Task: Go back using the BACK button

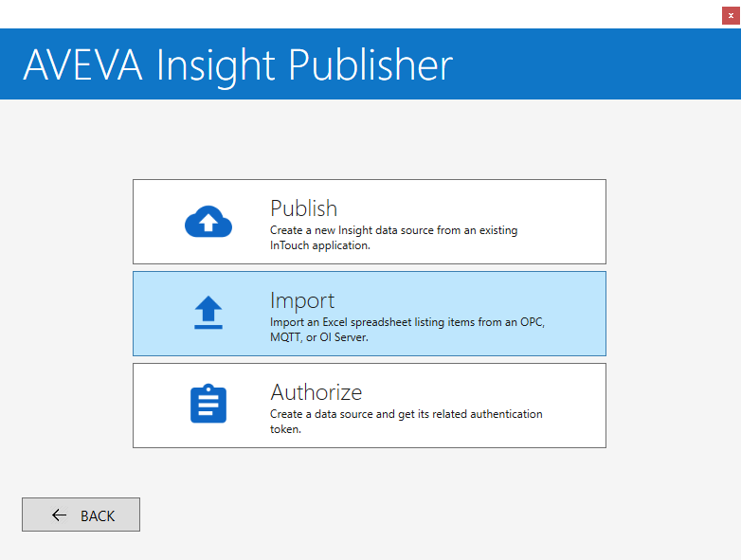Action: click(81, 515)
